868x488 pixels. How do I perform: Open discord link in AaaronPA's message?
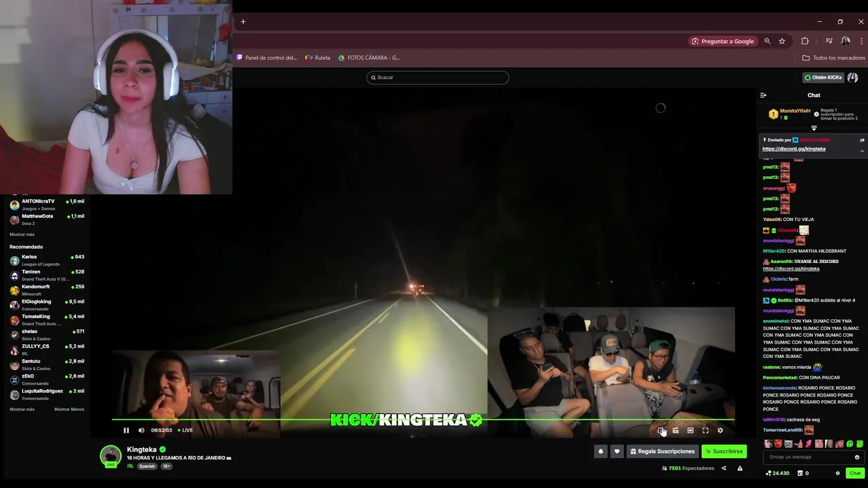[791, 268]
